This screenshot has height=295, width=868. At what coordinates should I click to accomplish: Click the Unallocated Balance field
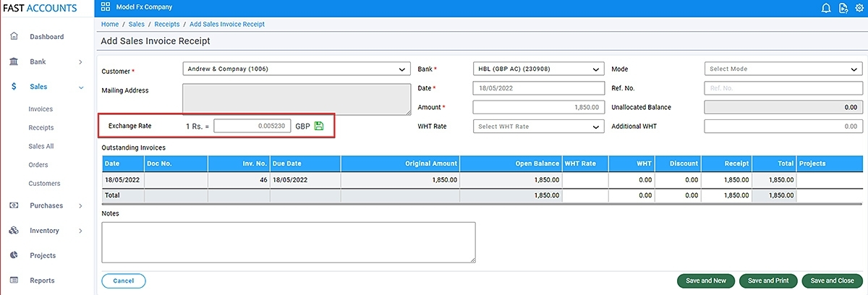[x=783, y=107]
